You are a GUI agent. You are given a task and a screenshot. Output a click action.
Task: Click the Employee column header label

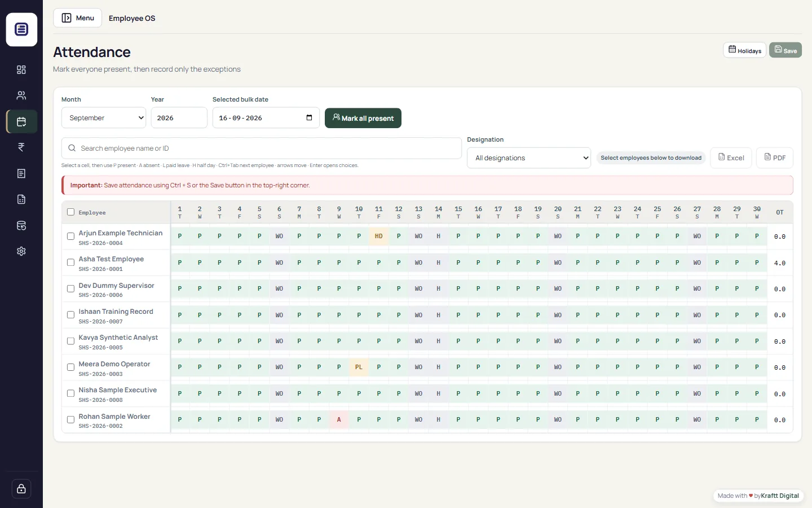pyautogui.click(x=92, y=213)
